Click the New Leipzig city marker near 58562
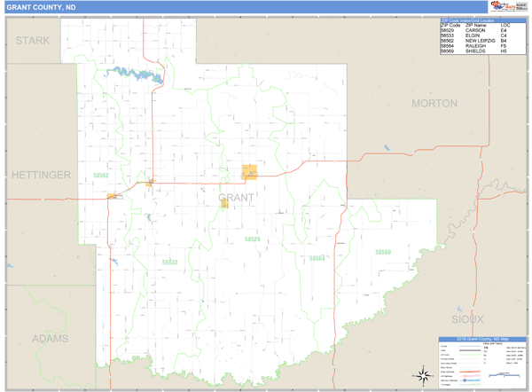Viewport: 532px width, 392px height. pos(113,197)
